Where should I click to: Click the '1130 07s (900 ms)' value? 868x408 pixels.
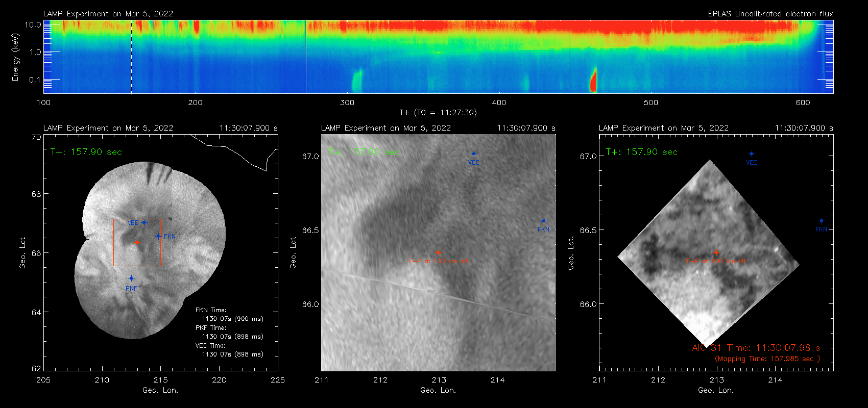point(233,319)
